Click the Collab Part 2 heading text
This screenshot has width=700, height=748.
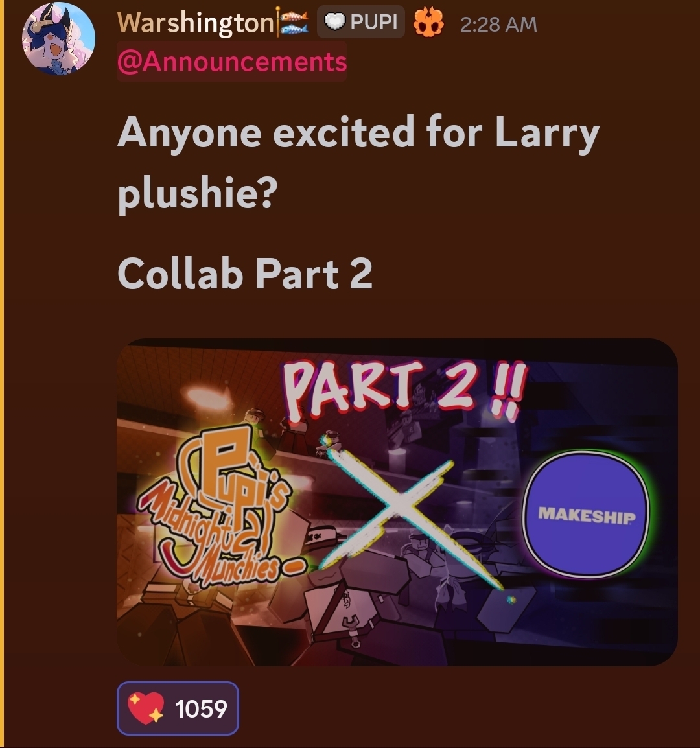tap(245, 274)
